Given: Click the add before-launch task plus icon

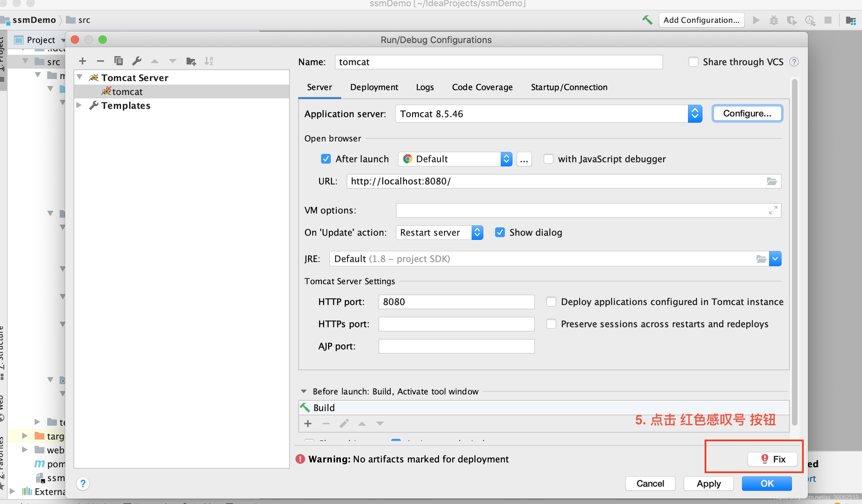Looking at the screenshot, I should 308,424.
